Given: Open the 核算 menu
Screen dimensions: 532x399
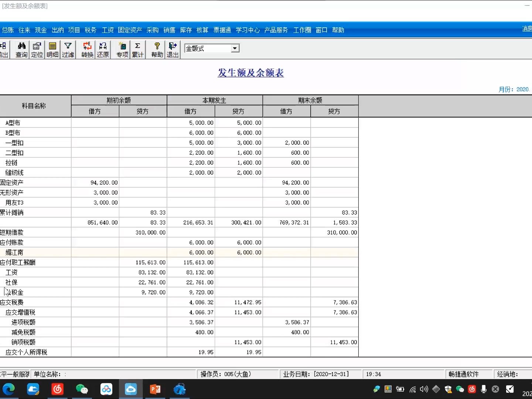Looking at the screenshot, I should (202, 30).
